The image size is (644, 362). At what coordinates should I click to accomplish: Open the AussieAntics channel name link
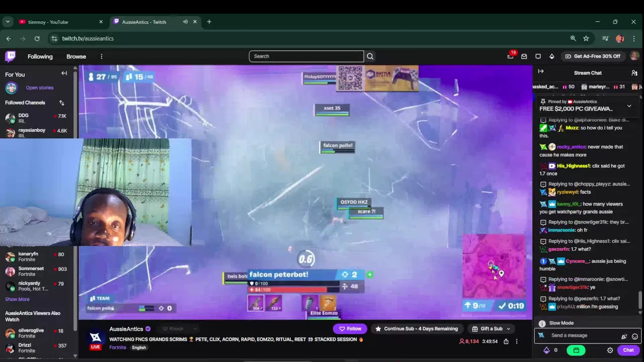[126, 329]
